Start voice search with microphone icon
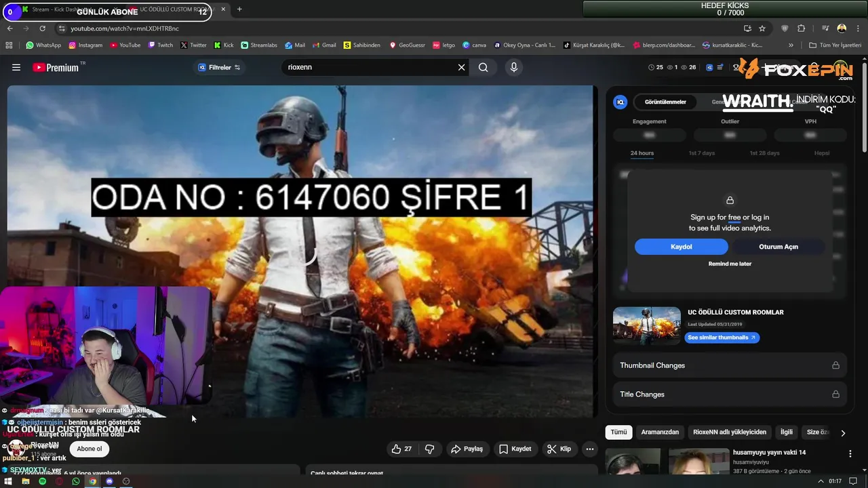868x488 pixels. tap(514, 67)
